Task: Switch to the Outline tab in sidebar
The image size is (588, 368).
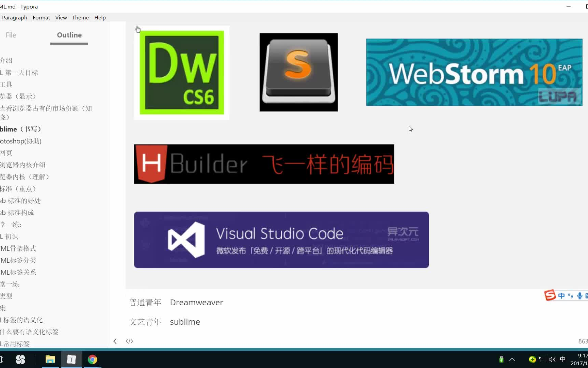Action: [69, 35]
